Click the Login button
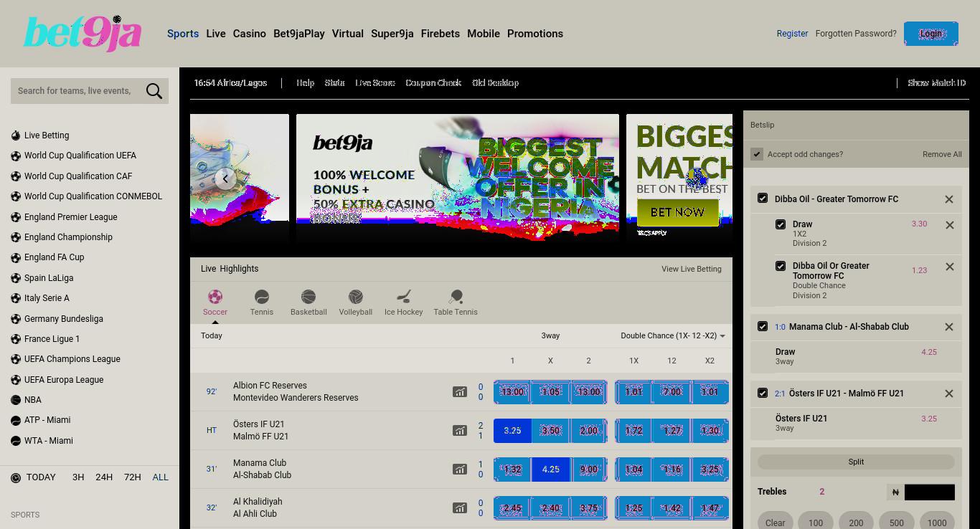Screen dimensions: 980x529 point(931,34)
